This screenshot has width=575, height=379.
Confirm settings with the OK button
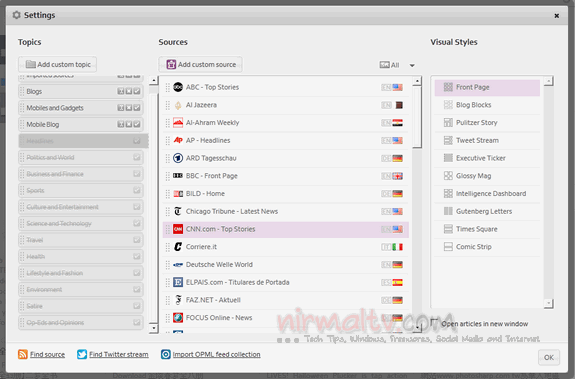tap(549, 357)
